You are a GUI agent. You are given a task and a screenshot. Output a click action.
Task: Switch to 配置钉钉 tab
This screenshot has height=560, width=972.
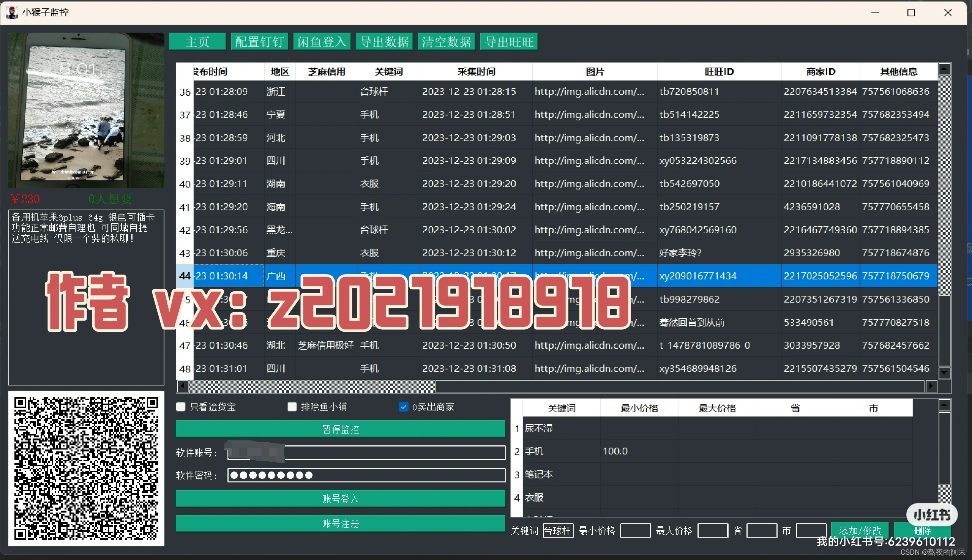pos(259,41)
